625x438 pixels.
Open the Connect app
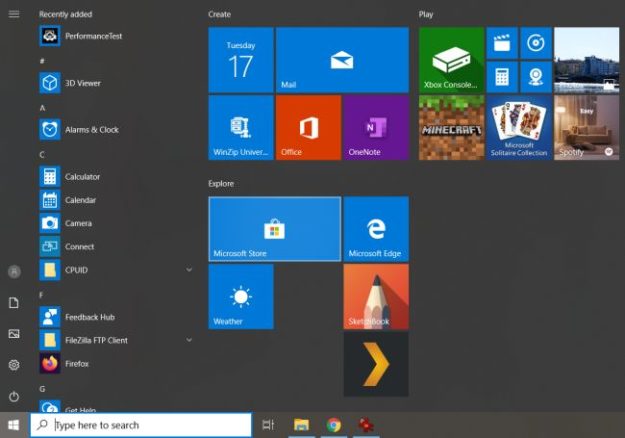pyautogui.click(x=116, y=246)
